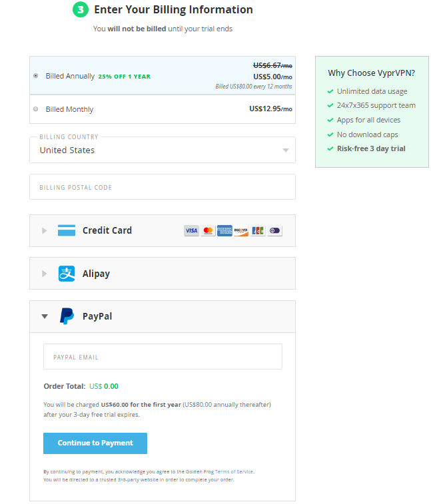The width and height of the screenshot is (431, 504).
Task: Click the checkmark beside No download caps
Action: click(x=330, y=134)
